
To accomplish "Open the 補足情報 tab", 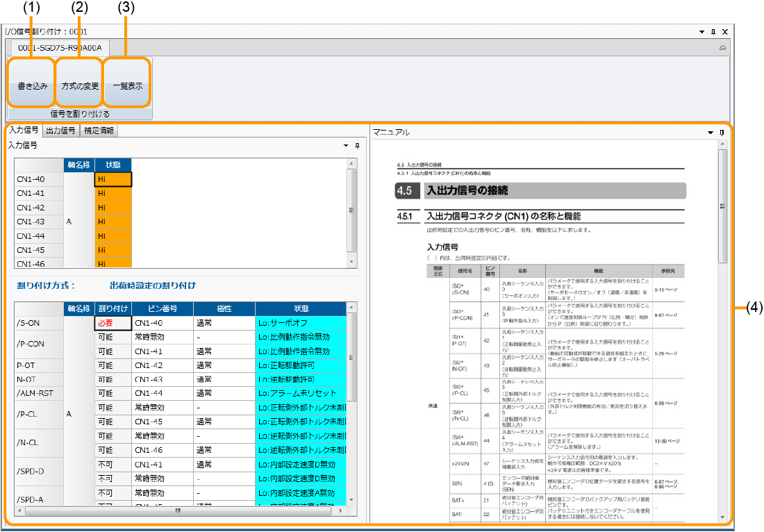I will pos(99,130).
